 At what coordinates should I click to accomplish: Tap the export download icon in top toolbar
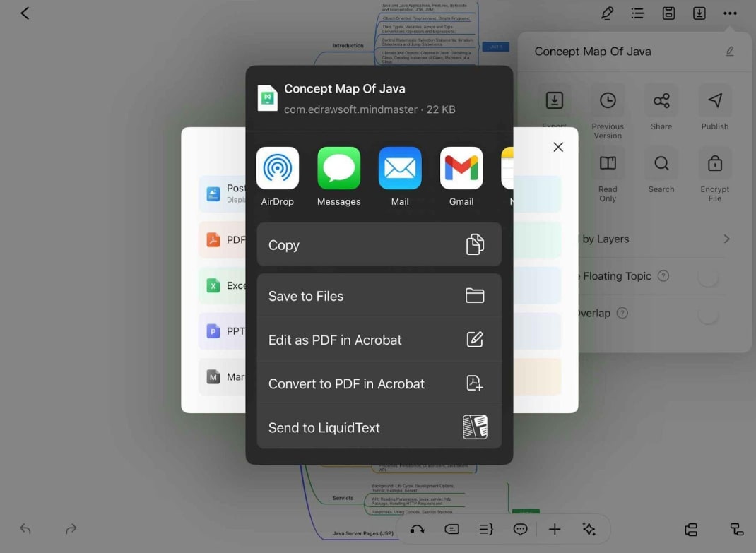699,13
